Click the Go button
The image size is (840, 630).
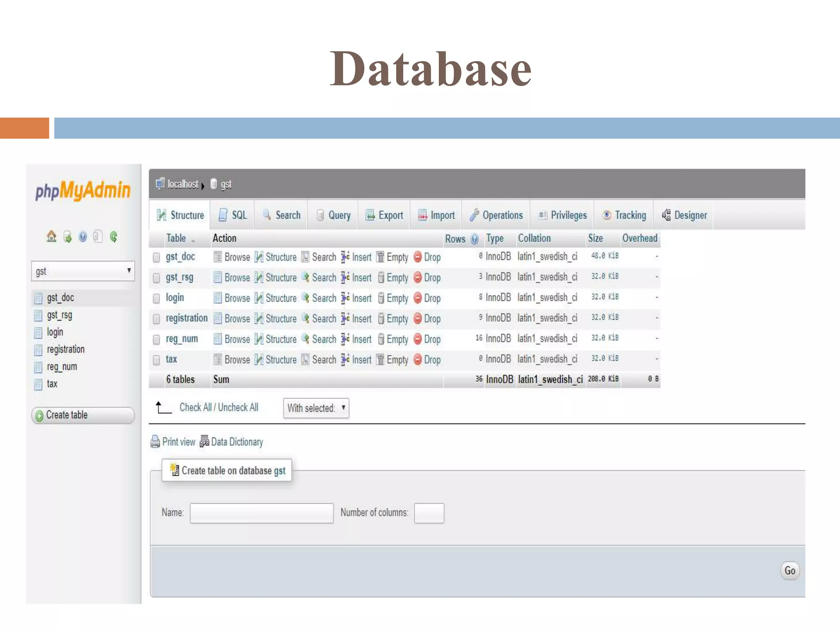tap(790, 571)
